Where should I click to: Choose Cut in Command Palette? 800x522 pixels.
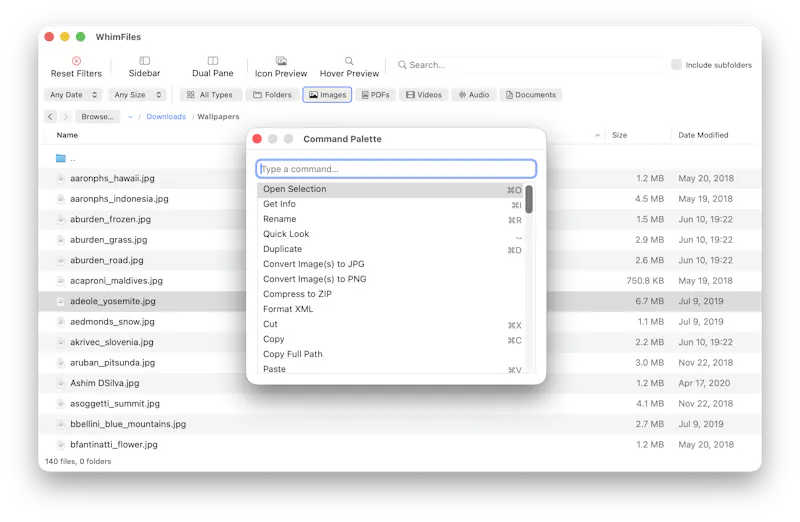pos(391,324)
